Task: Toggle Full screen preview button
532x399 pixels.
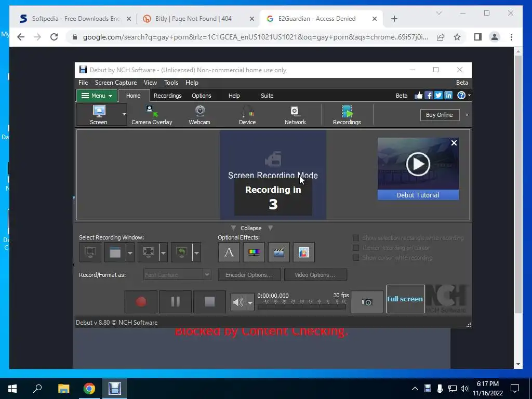Action: tap(405, 299)
